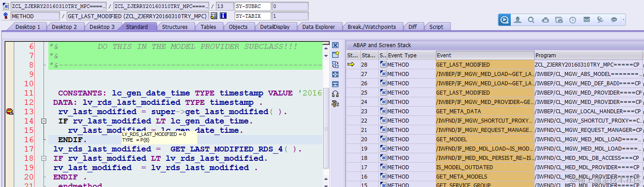This screenshot has height=187, width=644.
Task: Open the Tables tab
Action: point(208,27)
